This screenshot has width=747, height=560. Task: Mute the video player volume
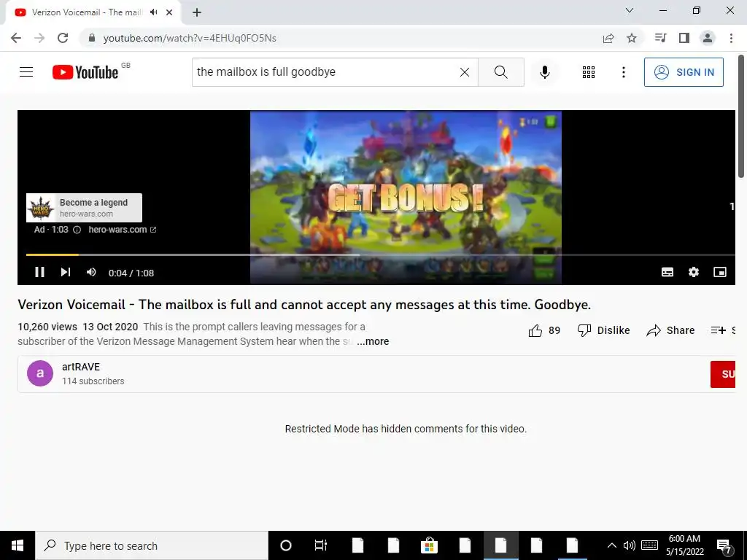point(91,272)
